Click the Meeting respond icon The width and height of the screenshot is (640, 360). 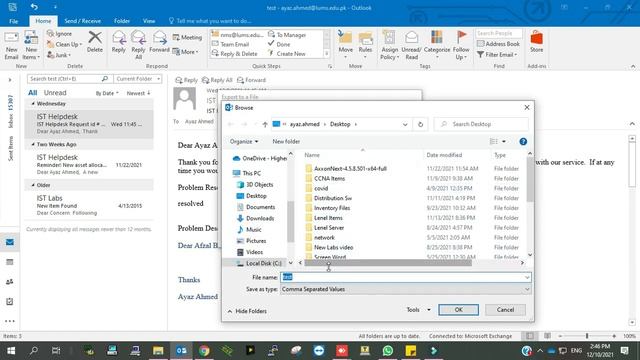pos(187,37)
